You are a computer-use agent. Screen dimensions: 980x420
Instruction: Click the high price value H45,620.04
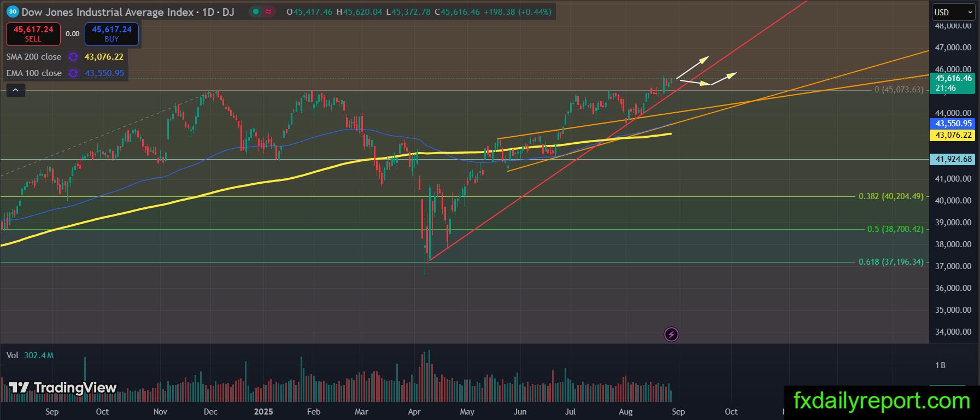(359, 11)
